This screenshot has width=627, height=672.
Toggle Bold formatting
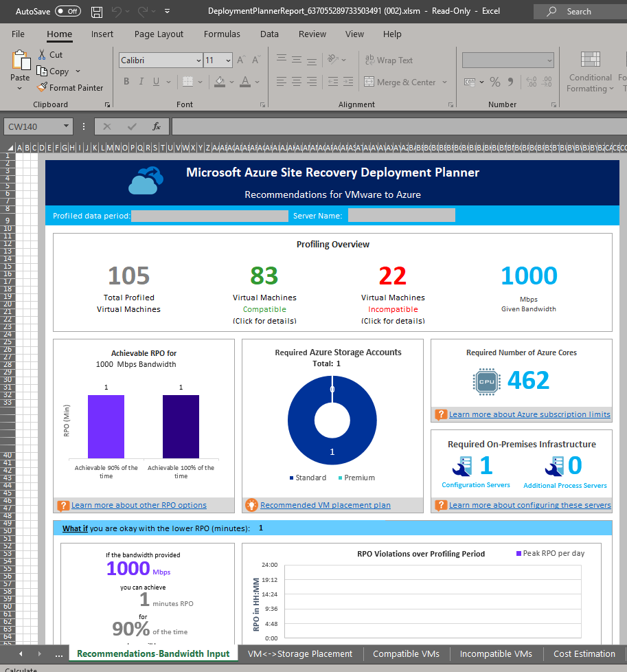click(126, 82)
